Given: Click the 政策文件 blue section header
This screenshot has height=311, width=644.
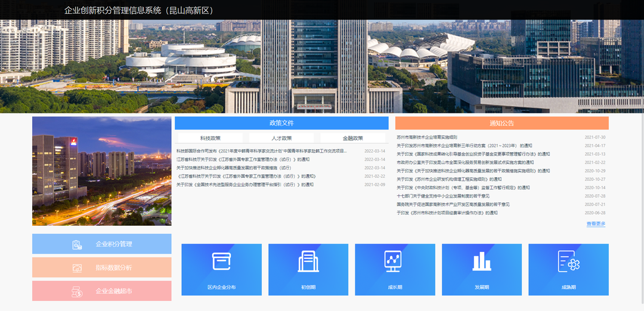Looking at the screenshot, I should click(281, 123).
